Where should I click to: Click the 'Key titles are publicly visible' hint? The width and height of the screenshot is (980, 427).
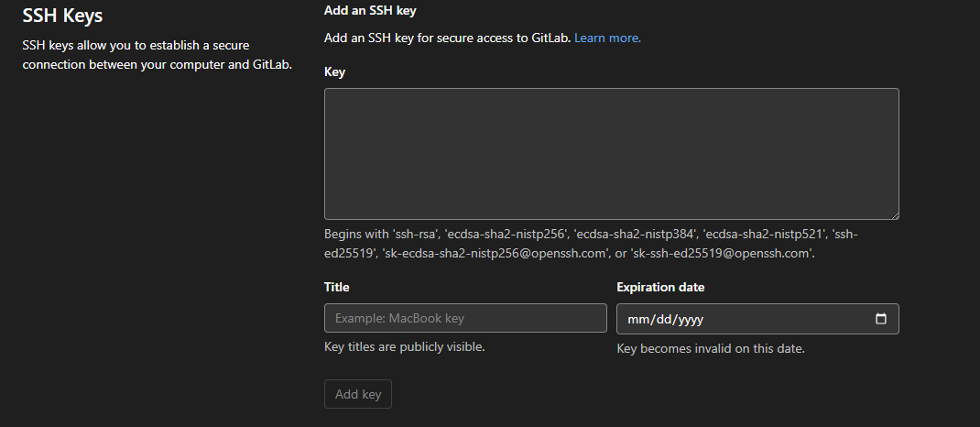pos(404,346)
